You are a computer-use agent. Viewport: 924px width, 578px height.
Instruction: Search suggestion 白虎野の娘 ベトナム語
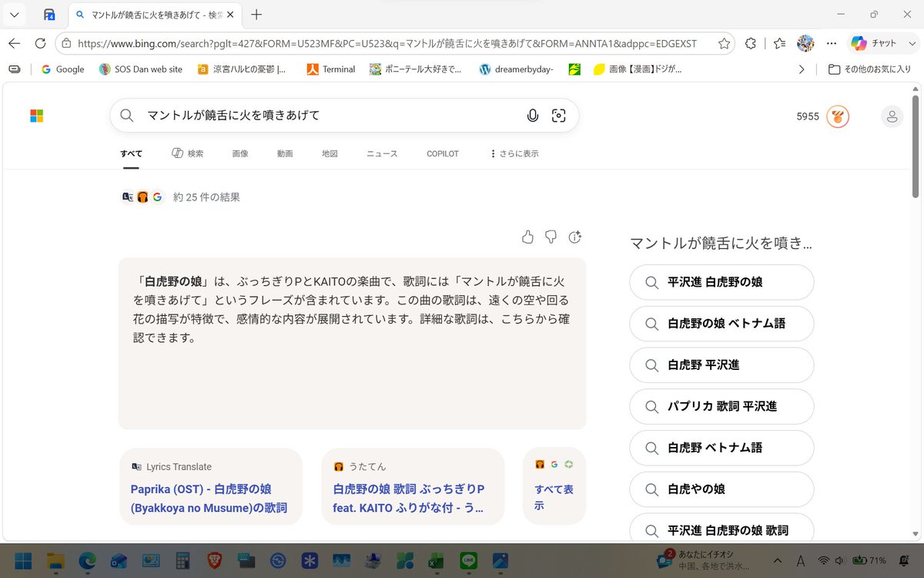click(x=721, y=324)
